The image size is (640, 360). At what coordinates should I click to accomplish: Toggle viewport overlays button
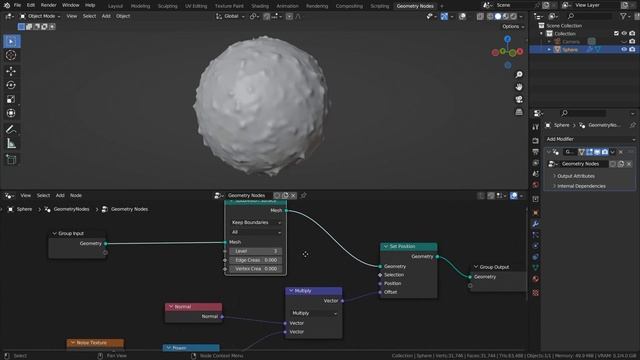pyautogui.click(x=462, y=16)
